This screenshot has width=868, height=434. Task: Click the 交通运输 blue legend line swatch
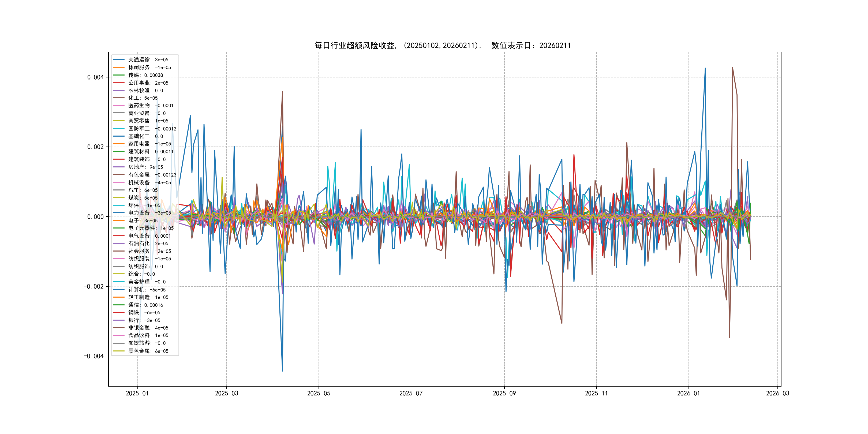119,60
